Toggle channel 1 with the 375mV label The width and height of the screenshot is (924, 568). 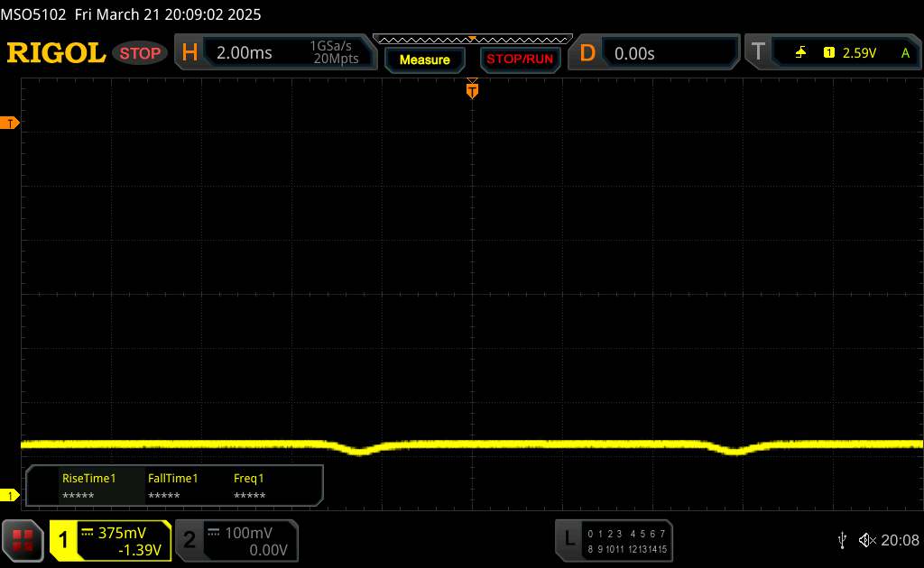point(110,540)
